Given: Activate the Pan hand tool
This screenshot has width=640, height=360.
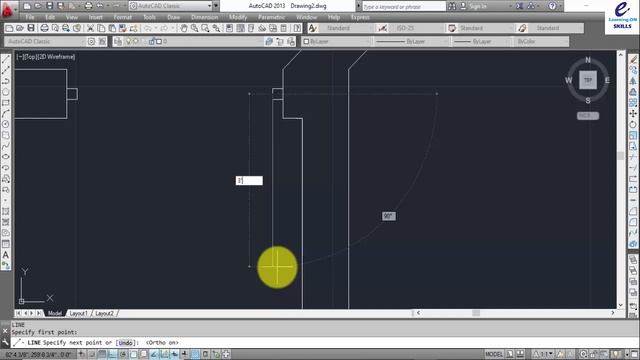Looking at the screenshot, I should point(184,28).
